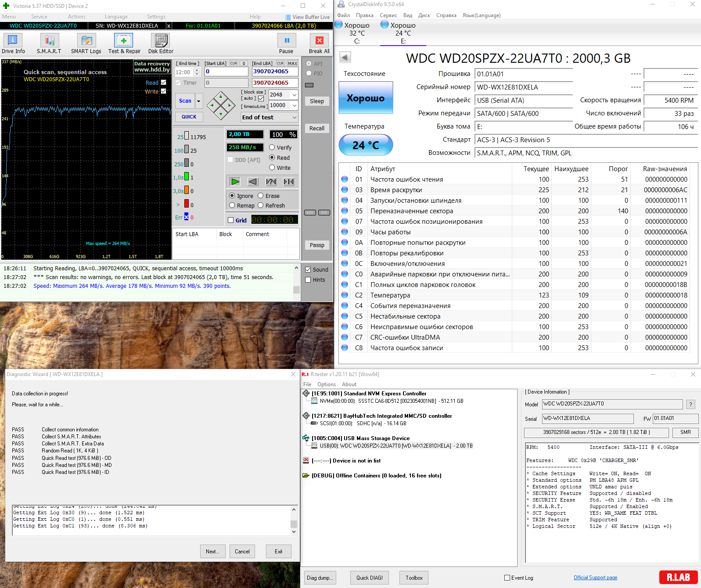701x588 pixels.
Task: Open the timeout 10000 ms dropdown
Action: click(x=294, y=105)
